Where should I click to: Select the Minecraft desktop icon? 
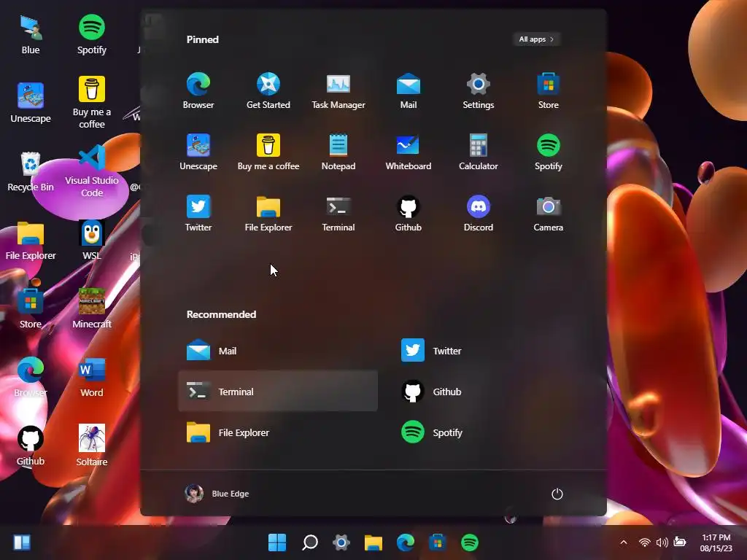(x=91, y=309)
